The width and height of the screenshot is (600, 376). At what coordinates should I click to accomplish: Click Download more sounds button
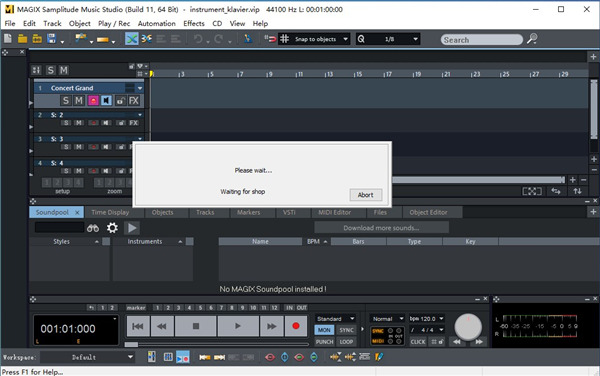[x=382, y=228]
